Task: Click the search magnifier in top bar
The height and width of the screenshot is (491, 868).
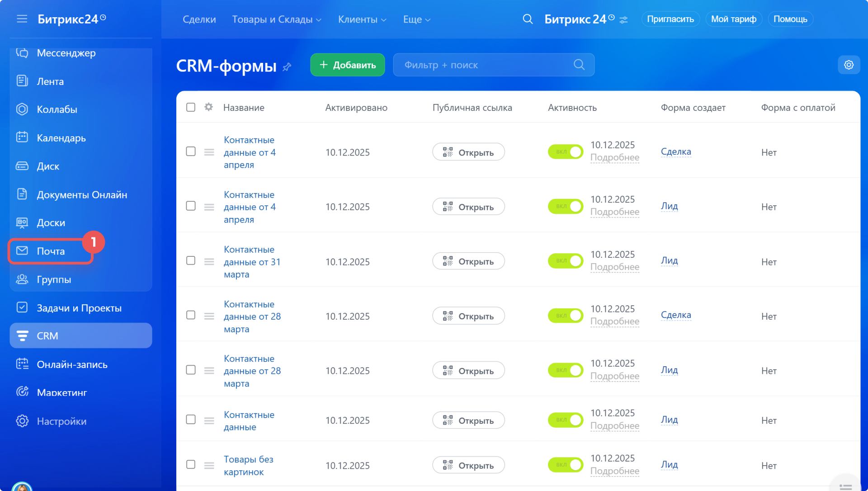Action: click(x=528, y=19)
